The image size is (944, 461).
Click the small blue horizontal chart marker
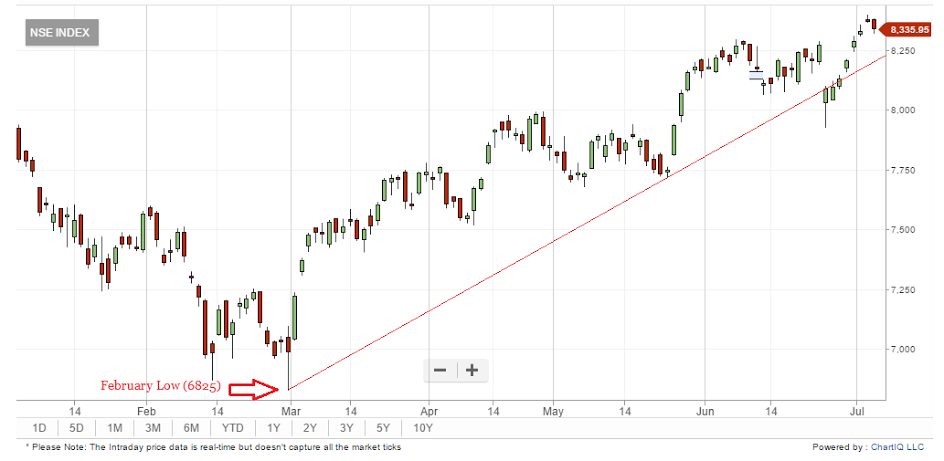point(756,73)
